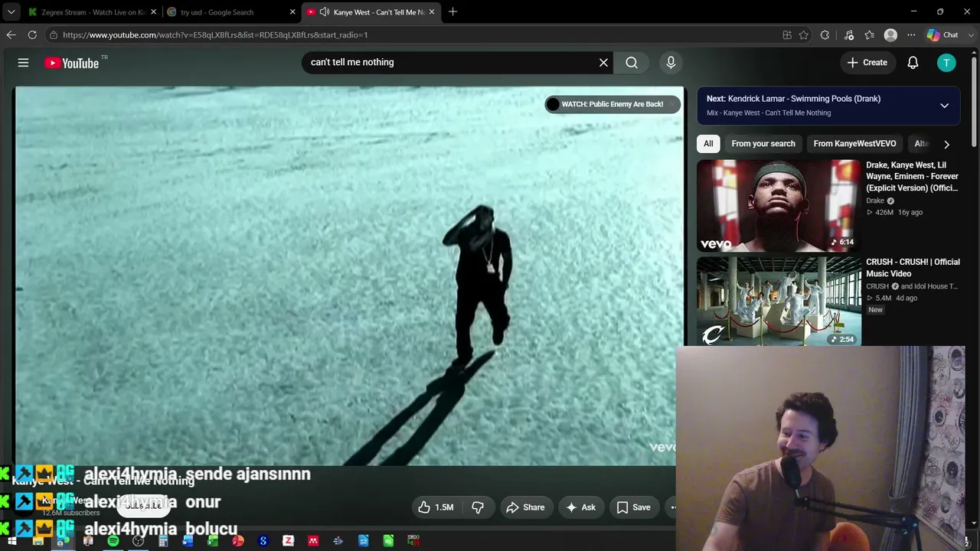Expand the Mix playlist panel chevron
This screenshot has height=551, width=980.
[x=944, y=106]
